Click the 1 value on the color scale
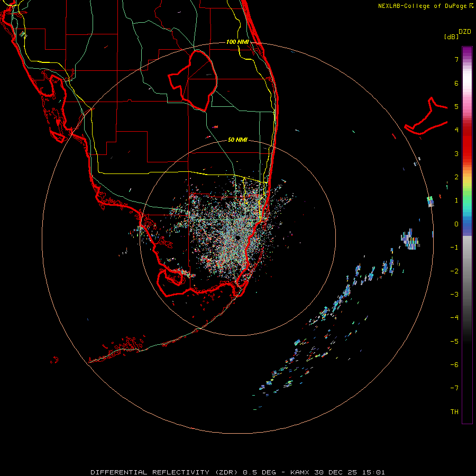476x476 pixels. [x=456, y=200]
